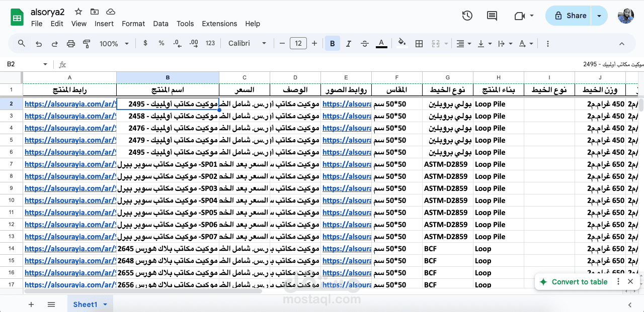Screen dimensions: 644x312
Task: Format selection as currency
Action: (x=145, y=43)
